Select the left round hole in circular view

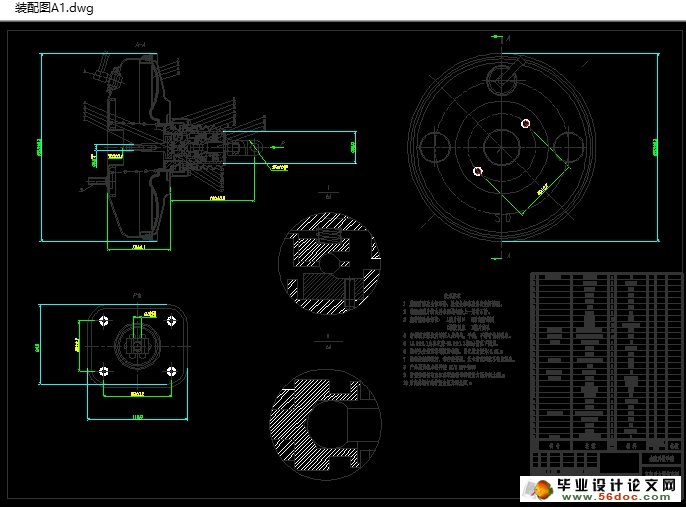(x=435, y=147)
